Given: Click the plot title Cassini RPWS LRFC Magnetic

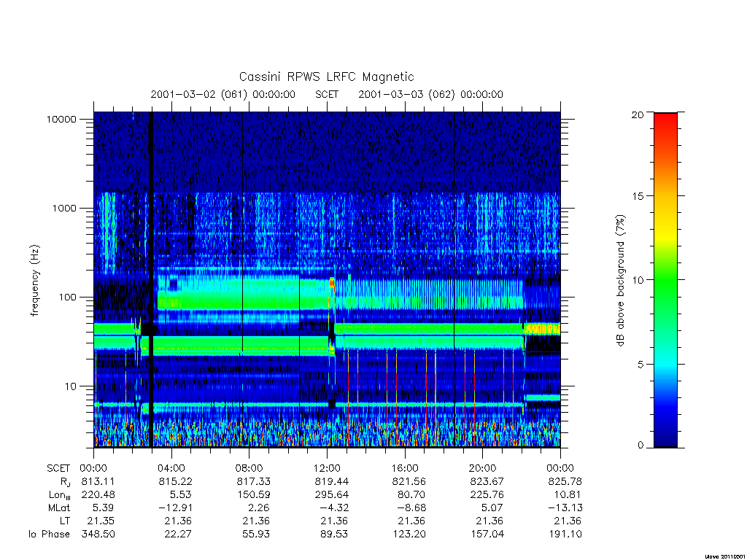Looking at the screenshot, I should pyautogui.click(x=326, y=77).
